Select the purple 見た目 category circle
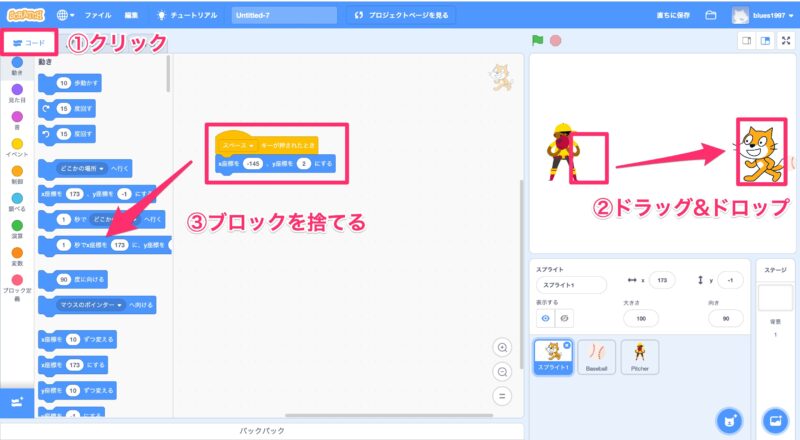Viewport: 800px width, 440px height. [x=17, y=90]
